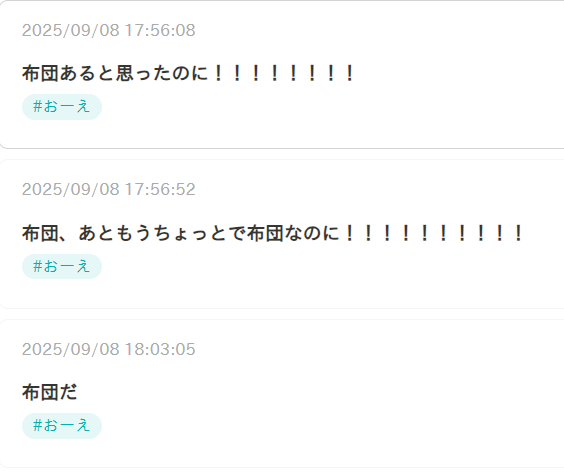Click the exclamation marks in the second post
564x475 pixels.
[x=433, y=233]
